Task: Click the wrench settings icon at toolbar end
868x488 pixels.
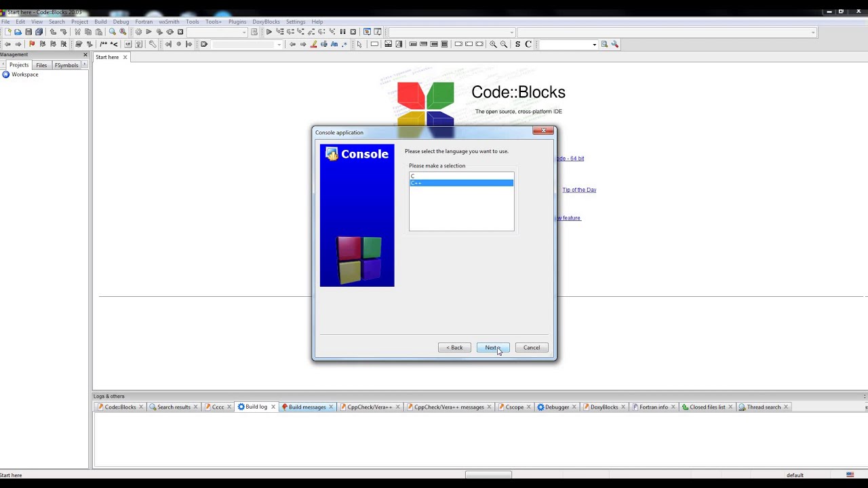Action: (614, 44)
